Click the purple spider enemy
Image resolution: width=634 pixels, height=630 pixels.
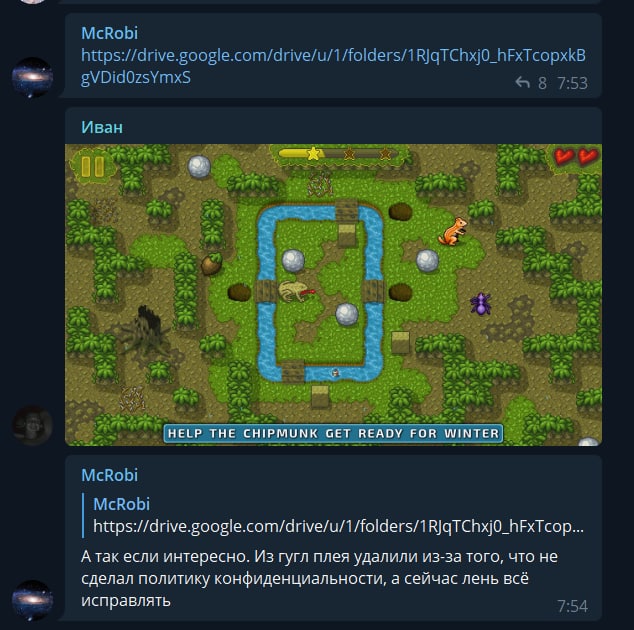(x=481, y=303)
